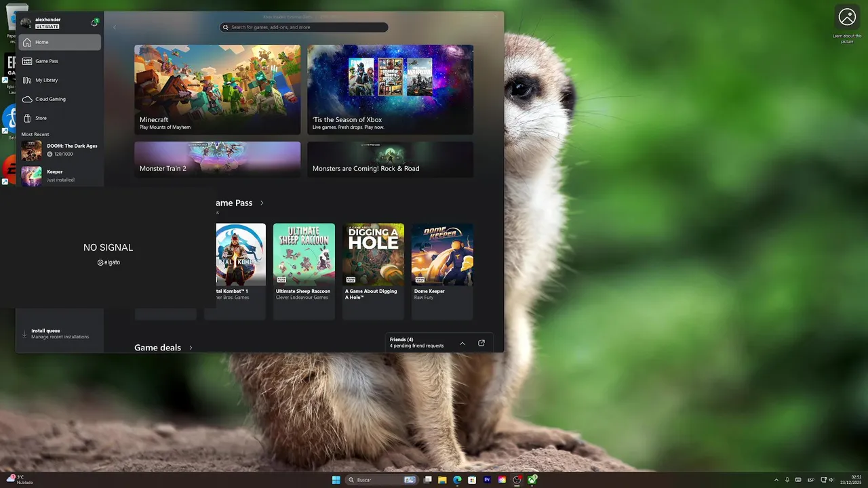Open the notifications bell in Xbox app

pyautogui.click(x=94, y=23)
